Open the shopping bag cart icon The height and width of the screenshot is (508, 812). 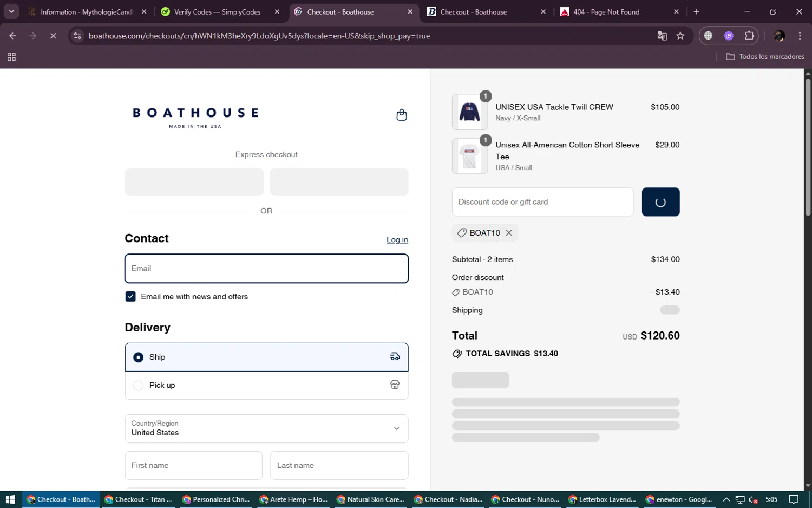pyautogui.click(x=402, y=115)
